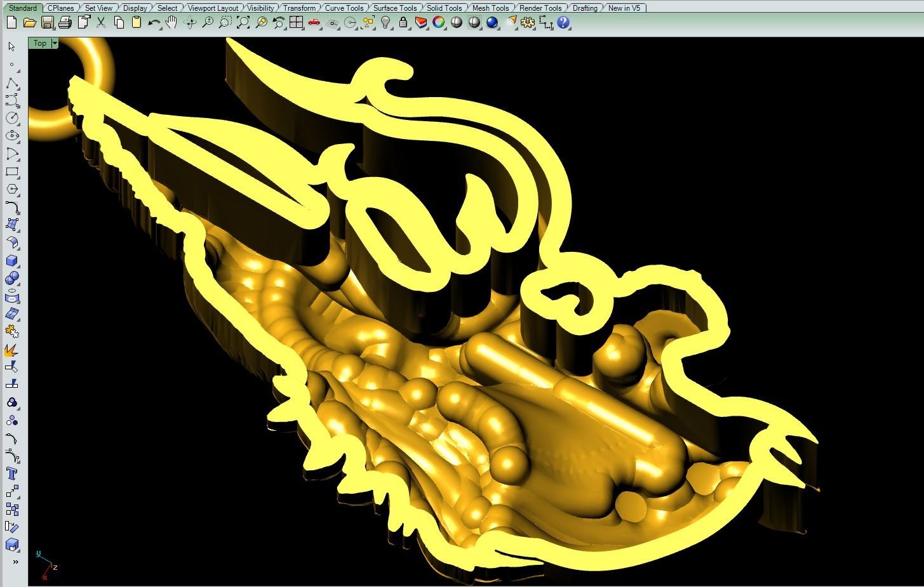924x587 pixels.
Task: Select the Polyline tool in left sidebar
Action: click(x=12, y=84)
